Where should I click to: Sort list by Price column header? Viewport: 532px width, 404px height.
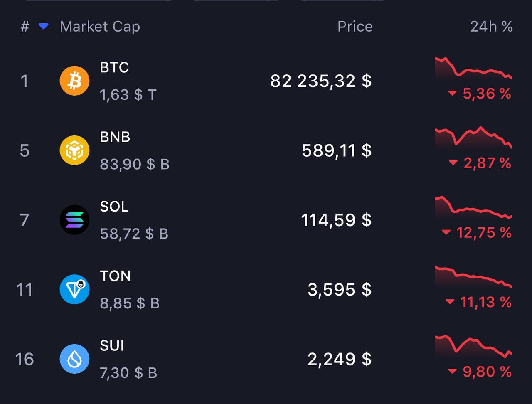coord(355,27)
